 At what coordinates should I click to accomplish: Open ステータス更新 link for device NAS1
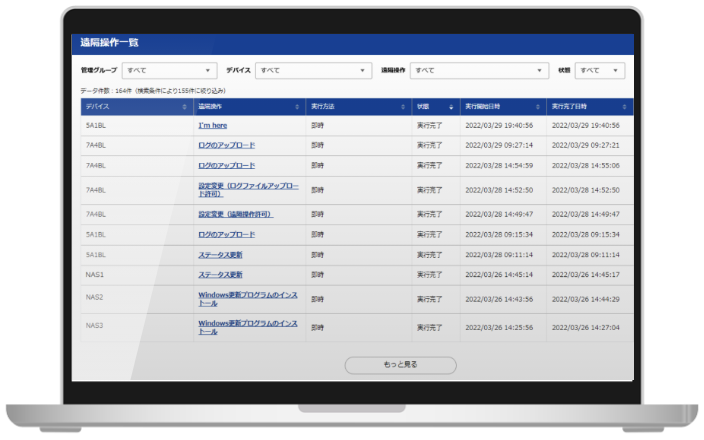tap(220, 274)
